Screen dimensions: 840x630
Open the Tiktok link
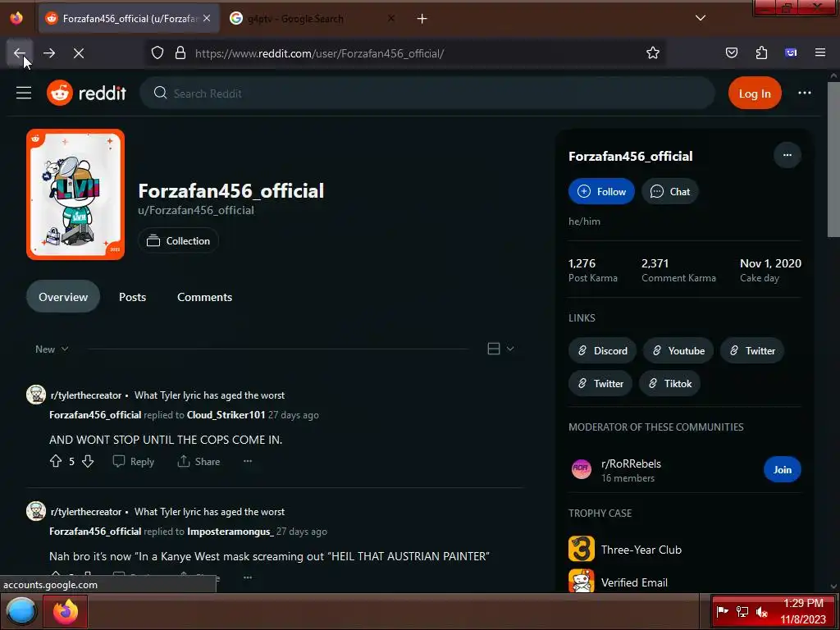point(669,384)
